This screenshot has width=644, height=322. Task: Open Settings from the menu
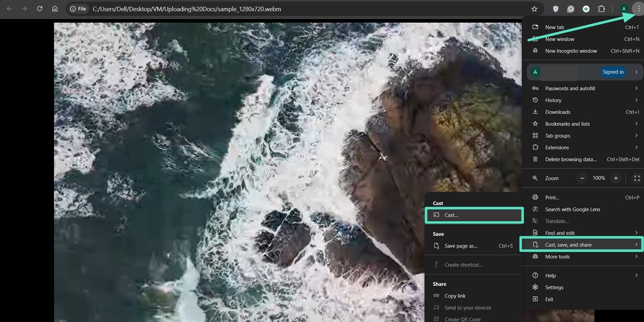click(x=583, y=287)
